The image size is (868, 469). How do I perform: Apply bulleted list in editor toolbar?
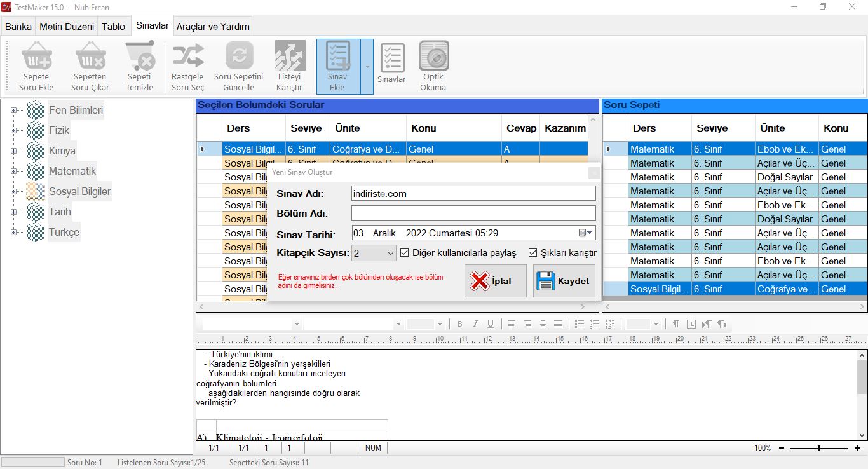click(x=580, y=324)
